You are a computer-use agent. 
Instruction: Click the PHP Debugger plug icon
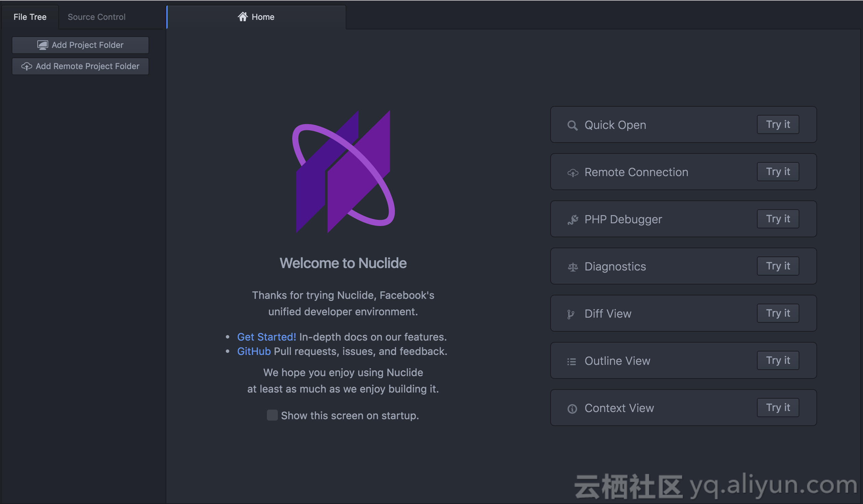(572, 220)
